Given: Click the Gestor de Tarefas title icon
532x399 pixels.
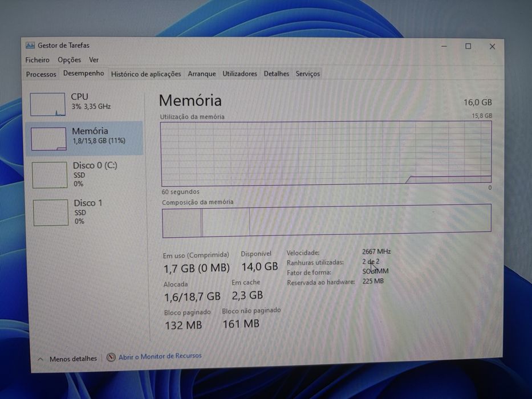Looking at the screenshot, I should click(30, 45).
